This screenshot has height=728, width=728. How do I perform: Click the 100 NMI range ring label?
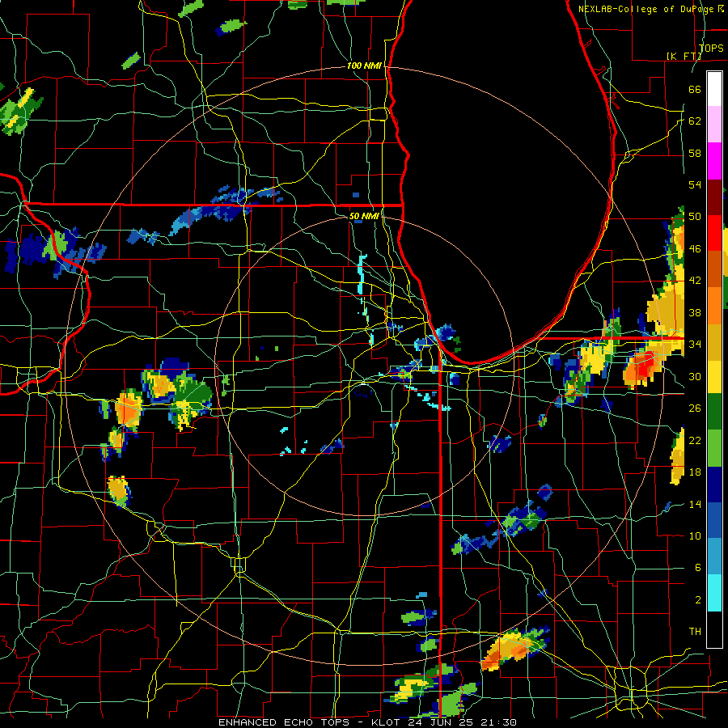[x=364, y=66]
